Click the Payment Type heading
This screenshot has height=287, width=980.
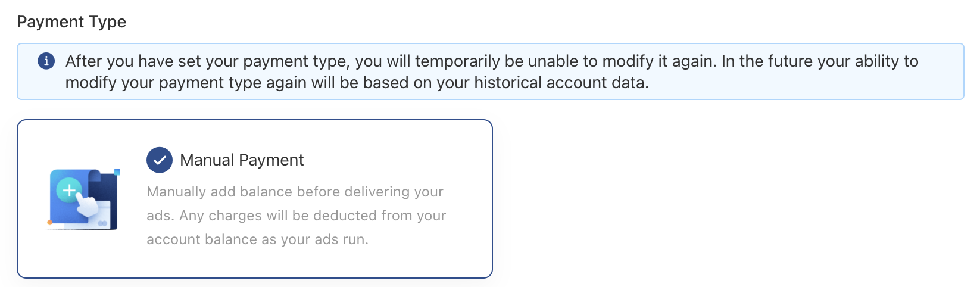(x=71, y=22)
